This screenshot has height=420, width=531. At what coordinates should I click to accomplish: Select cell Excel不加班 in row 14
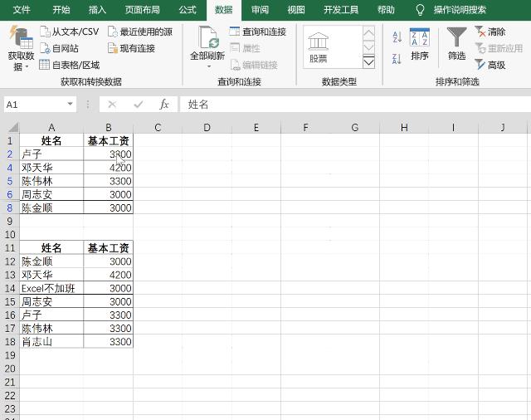click(51, 288)
